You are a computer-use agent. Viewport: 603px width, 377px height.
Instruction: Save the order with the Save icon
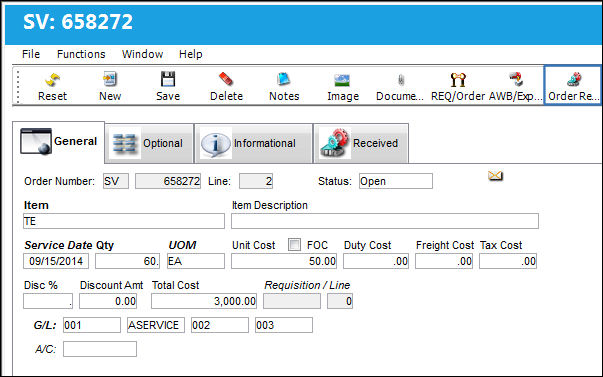tap(168, 79)
